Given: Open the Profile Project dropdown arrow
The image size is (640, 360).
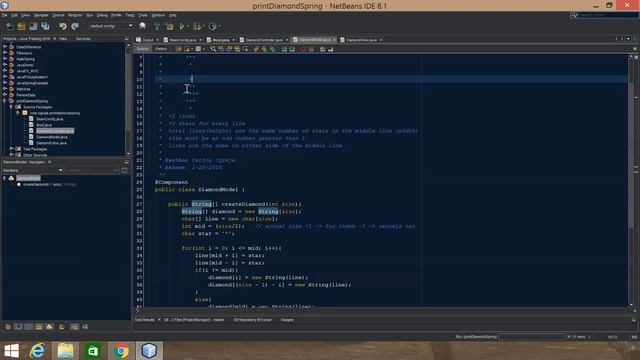Looking at the screenshot, I should pos(219,27).
